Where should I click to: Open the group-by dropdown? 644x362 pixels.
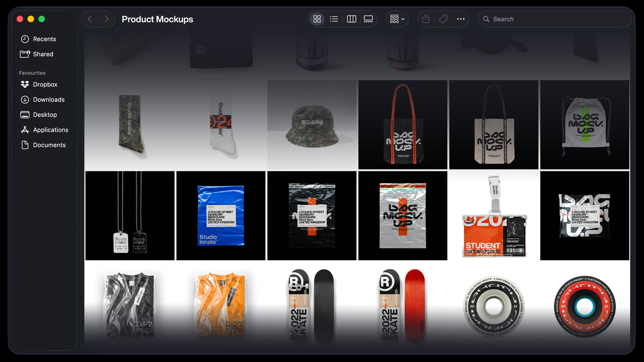click(397, 19)
